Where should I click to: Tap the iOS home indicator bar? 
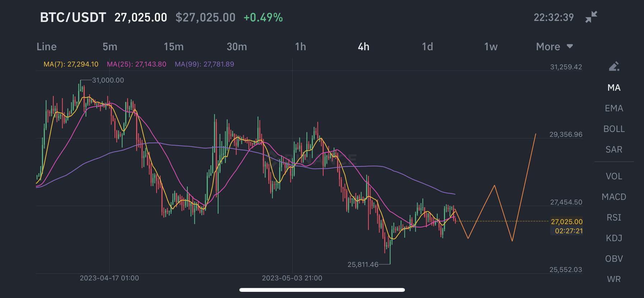[x=322, y=290]
